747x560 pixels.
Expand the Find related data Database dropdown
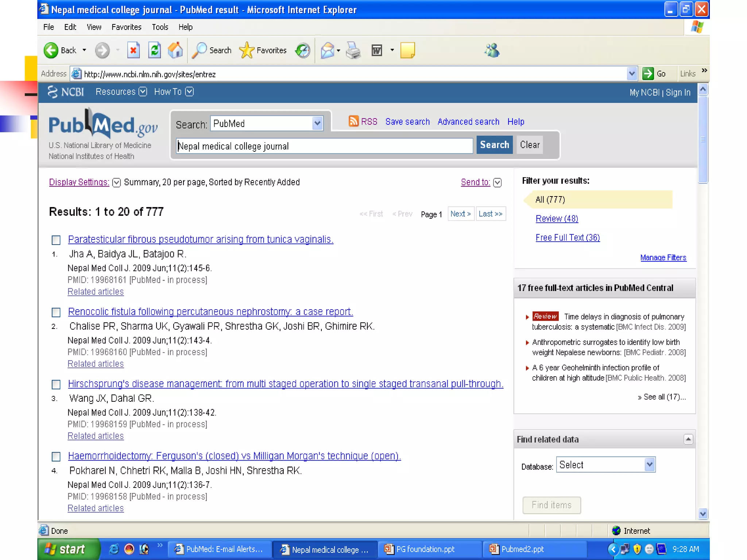[649, 464]
